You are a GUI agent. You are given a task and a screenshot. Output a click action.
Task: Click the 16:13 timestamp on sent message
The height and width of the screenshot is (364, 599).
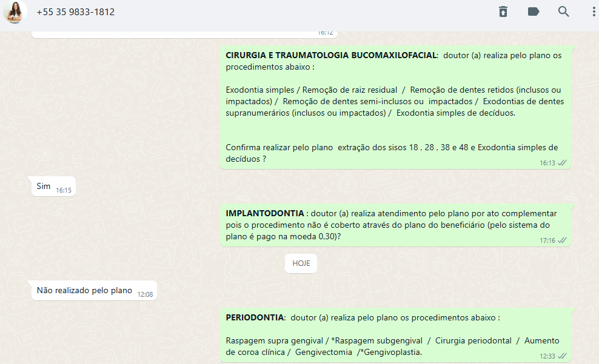pyautogui.click(x=547, y=163)
